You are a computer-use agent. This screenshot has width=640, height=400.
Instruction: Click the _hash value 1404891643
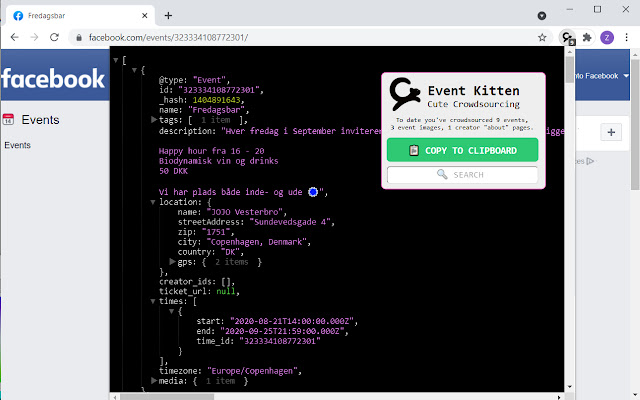(217, 100)
